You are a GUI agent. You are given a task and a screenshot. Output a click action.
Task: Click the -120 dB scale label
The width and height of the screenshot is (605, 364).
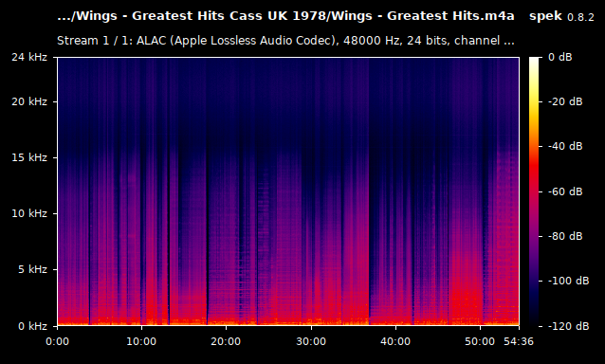(569, 326)
